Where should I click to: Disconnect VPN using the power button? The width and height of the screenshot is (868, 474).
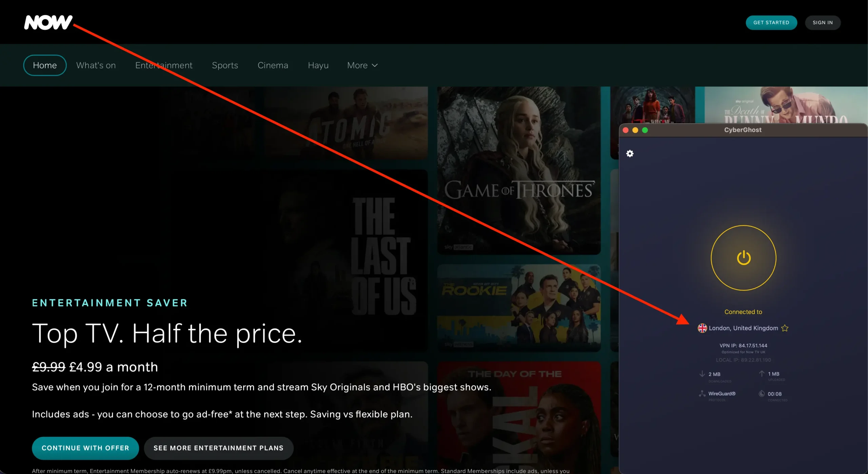pyautogui.click(x=743, y=258)
